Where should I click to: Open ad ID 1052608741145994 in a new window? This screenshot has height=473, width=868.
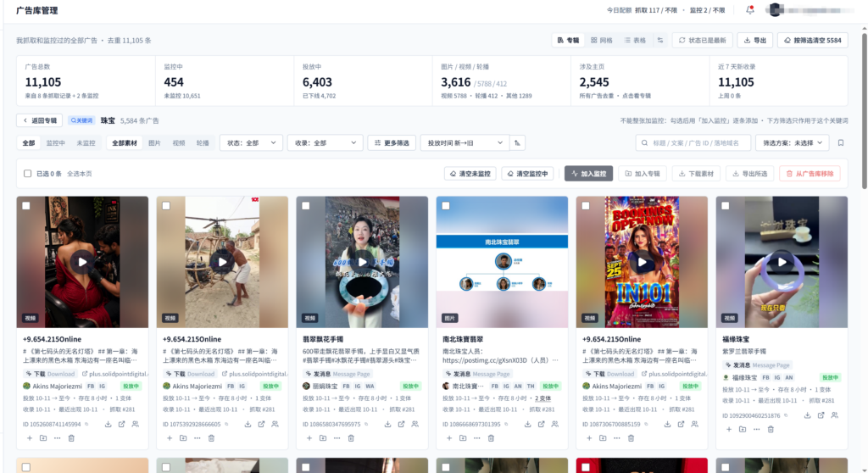[122, 425]
